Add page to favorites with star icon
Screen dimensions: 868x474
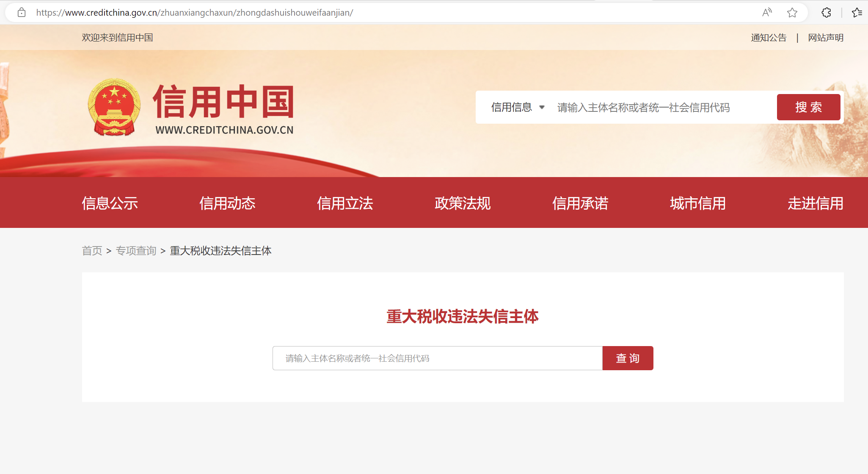[x=792, y=13]
